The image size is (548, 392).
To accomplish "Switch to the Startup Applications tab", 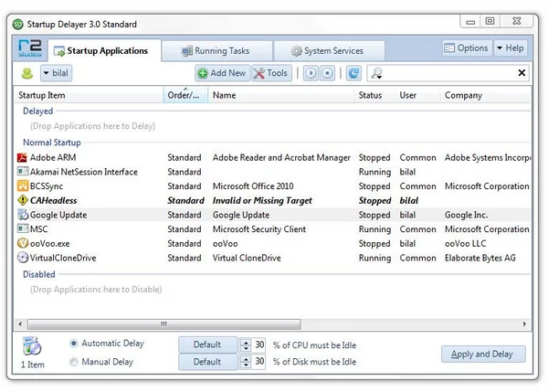I will (x=104, y=50).
